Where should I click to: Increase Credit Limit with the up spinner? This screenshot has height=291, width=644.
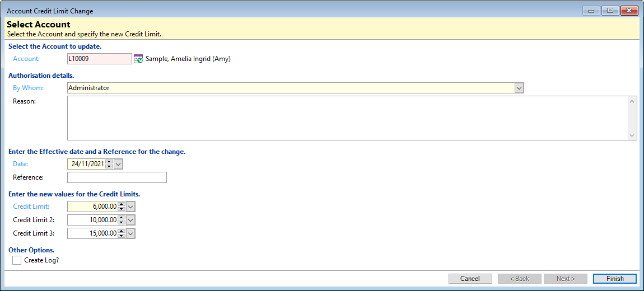[x=122, y=204]
